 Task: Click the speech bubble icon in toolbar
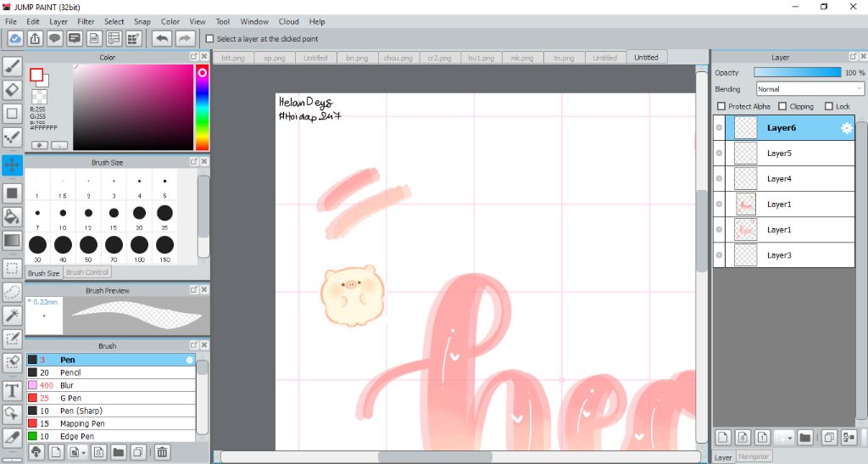tap(55, 39)
